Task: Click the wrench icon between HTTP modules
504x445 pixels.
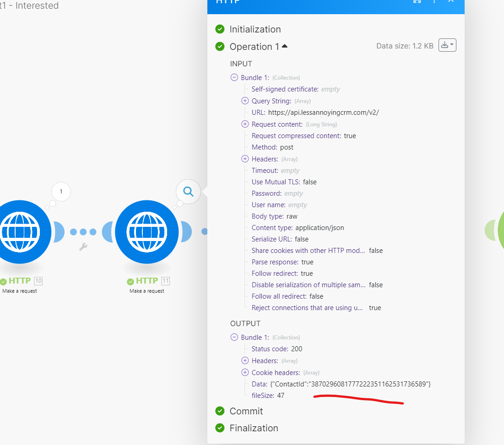Action: click(x=83, y=247)
